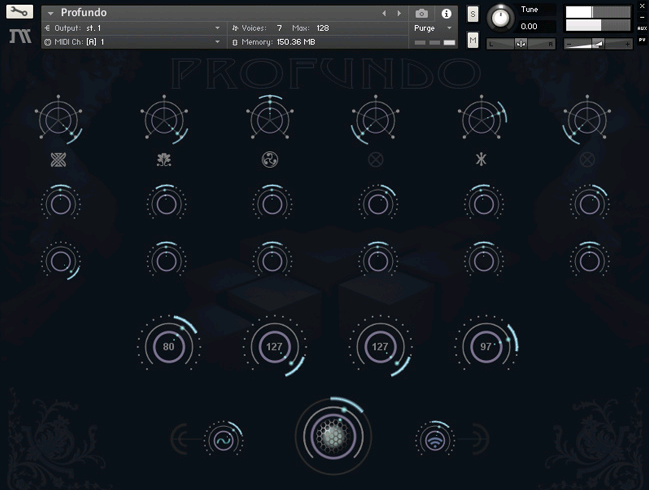The image size is (649, 490).
Task: Go to the previous preset arrow
Action: pos(384,14)
